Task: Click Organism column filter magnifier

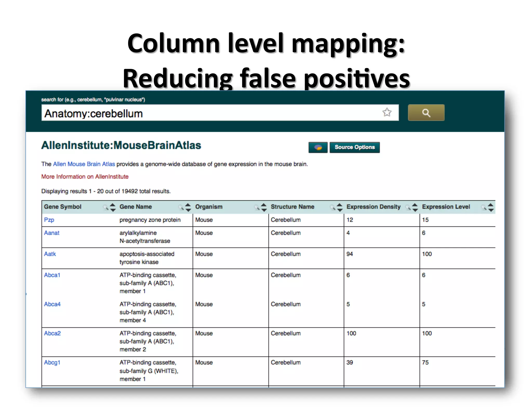Action: click(256, 207)
